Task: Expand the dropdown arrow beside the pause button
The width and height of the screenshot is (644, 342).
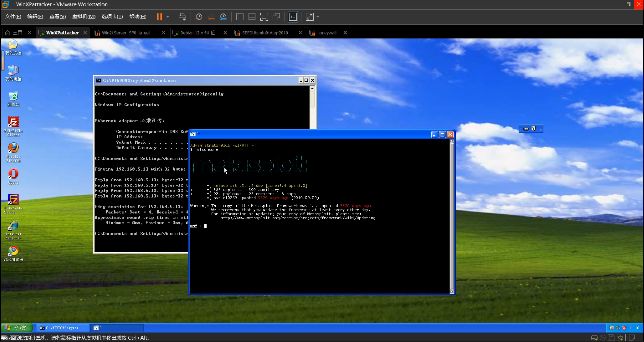Action: click(x=168, y=17)
